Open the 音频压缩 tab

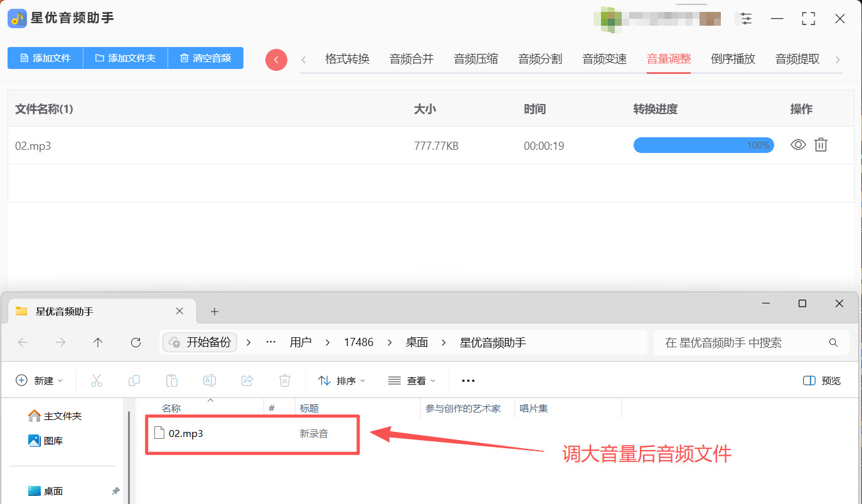tap(476, 60)
